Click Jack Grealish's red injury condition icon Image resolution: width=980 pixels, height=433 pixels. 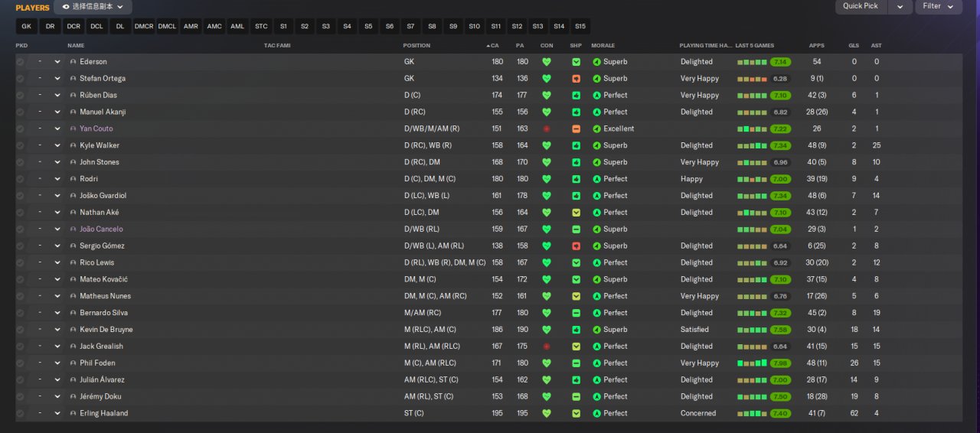pos(547,347)
